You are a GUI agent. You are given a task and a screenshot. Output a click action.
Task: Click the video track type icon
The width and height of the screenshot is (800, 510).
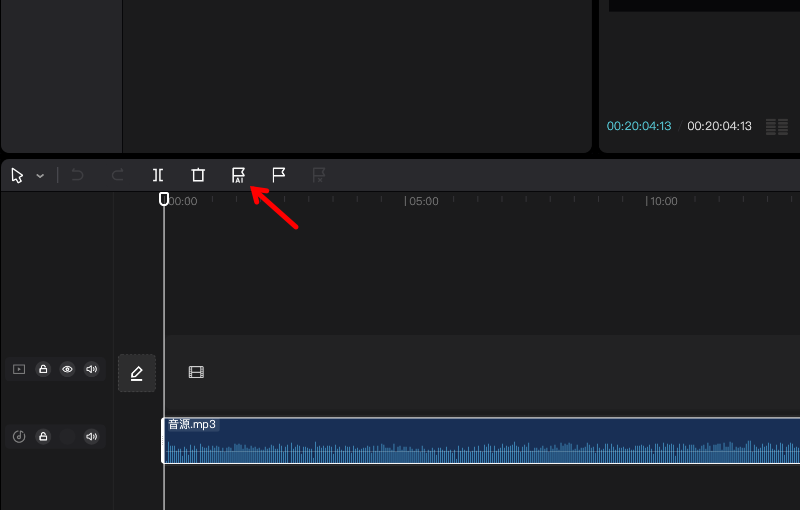[19, 369]
